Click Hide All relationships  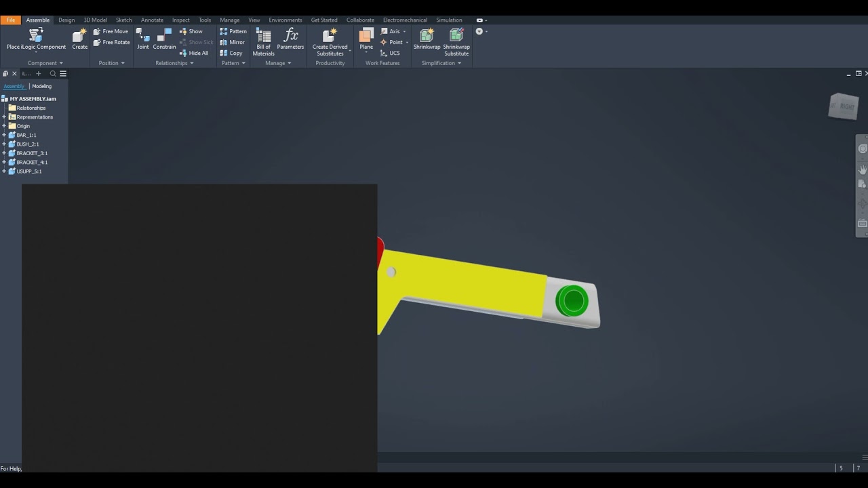point(193,53)
